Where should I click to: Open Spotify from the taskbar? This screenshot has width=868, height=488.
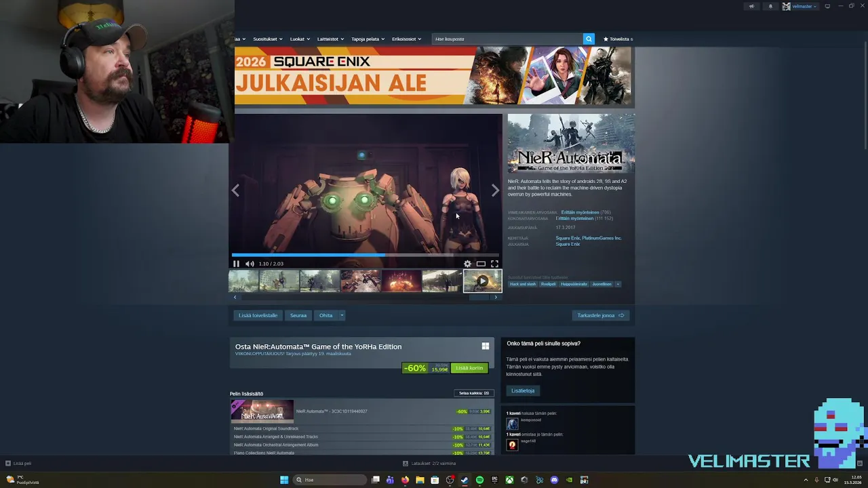point(479,480)
